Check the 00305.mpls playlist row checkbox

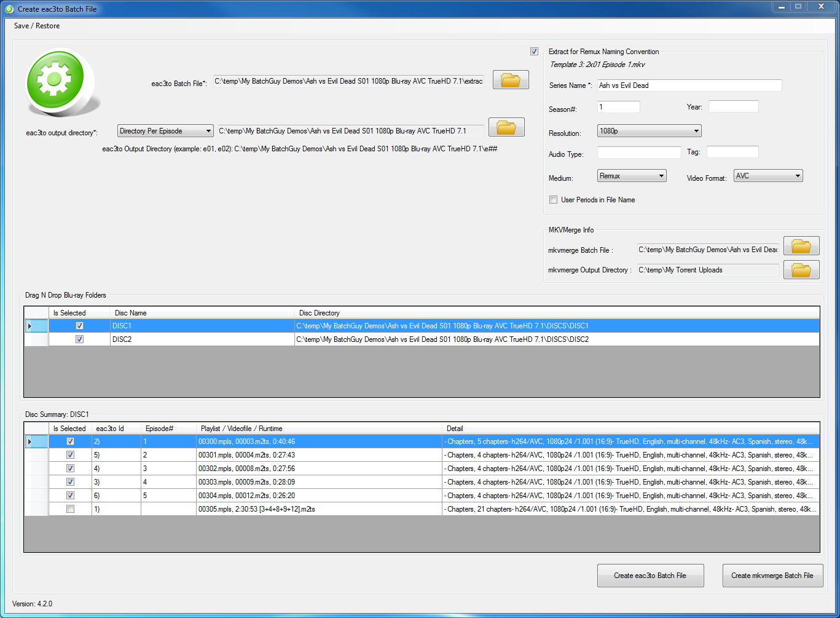pos(70,509)
